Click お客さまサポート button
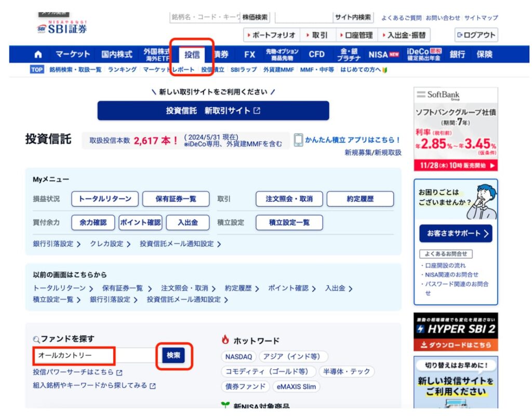532x418 pixels. 456,233
